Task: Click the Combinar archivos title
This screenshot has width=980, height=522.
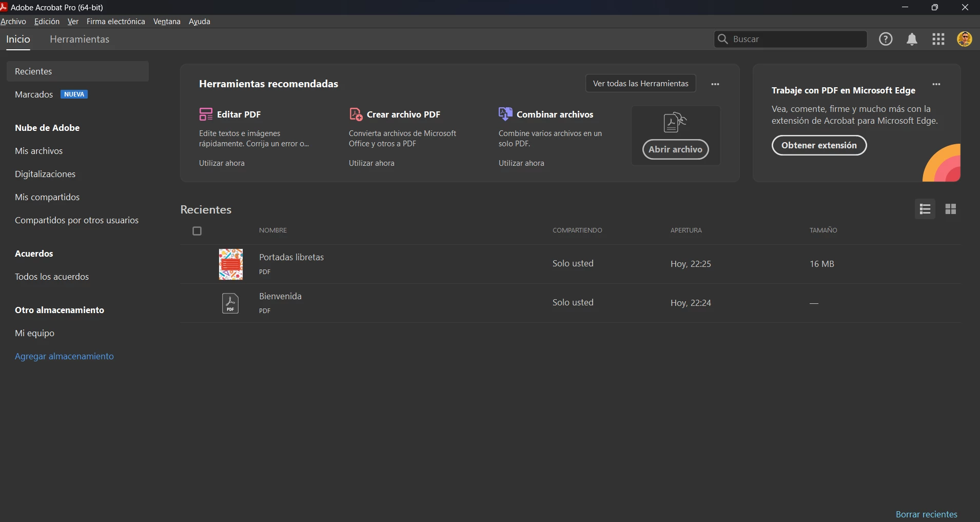Action: (555, 114)
